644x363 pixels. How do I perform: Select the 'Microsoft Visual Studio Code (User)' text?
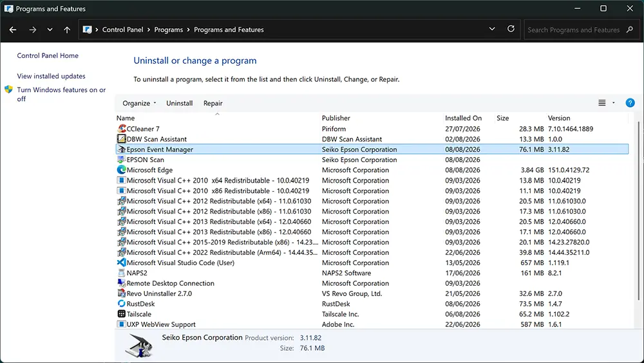click(180, 263)
